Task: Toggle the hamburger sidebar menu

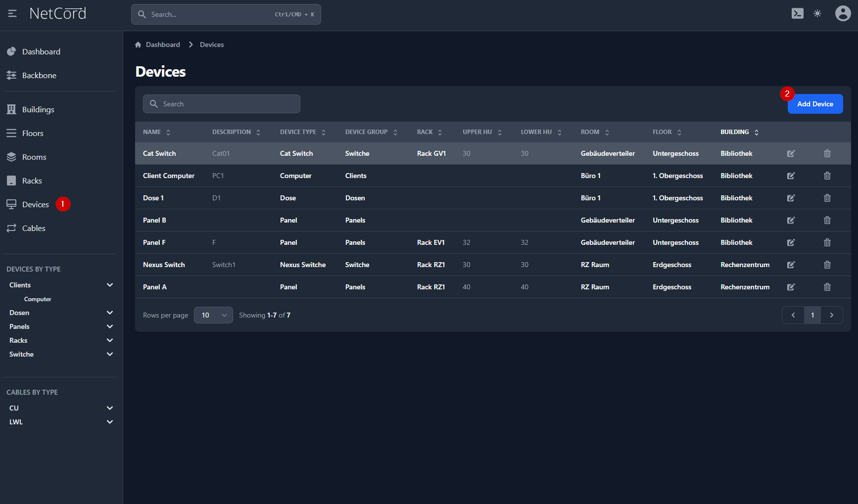Action: [12, 14]
